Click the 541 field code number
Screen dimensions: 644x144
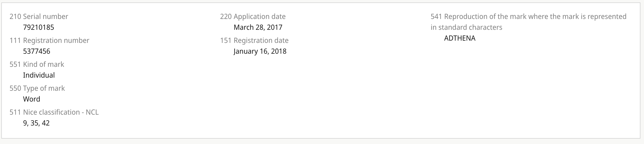click(436, 16)
